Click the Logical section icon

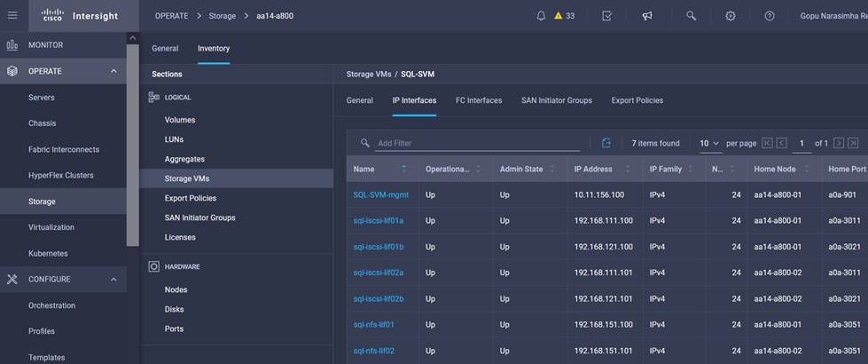pyautogui.click(x=154, y=97)
